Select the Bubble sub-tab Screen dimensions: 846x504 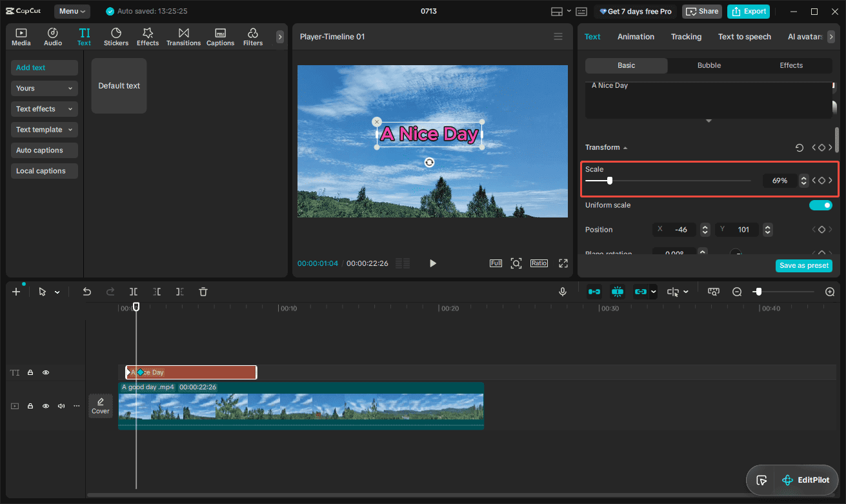(709, 66)
